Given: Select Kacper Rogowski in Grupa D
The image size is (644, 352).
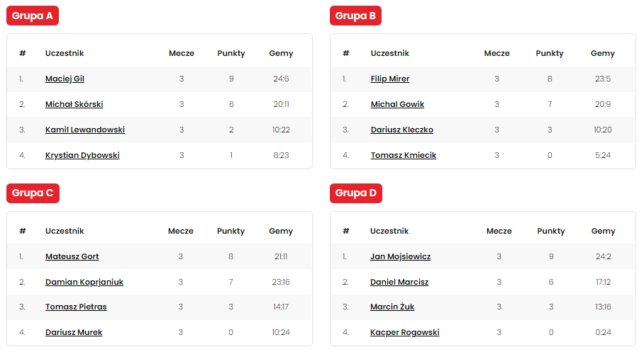Looking at the screenshot, I should (404, 332).
